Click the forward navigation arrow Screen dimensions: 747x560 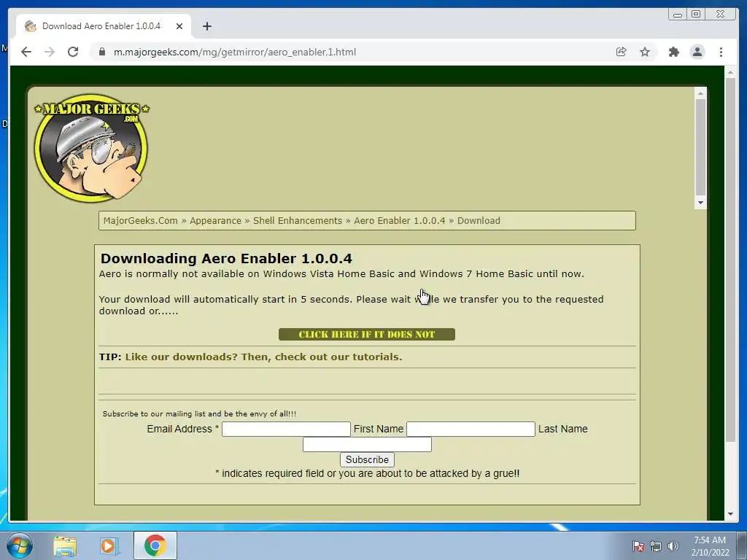point(50,52)
